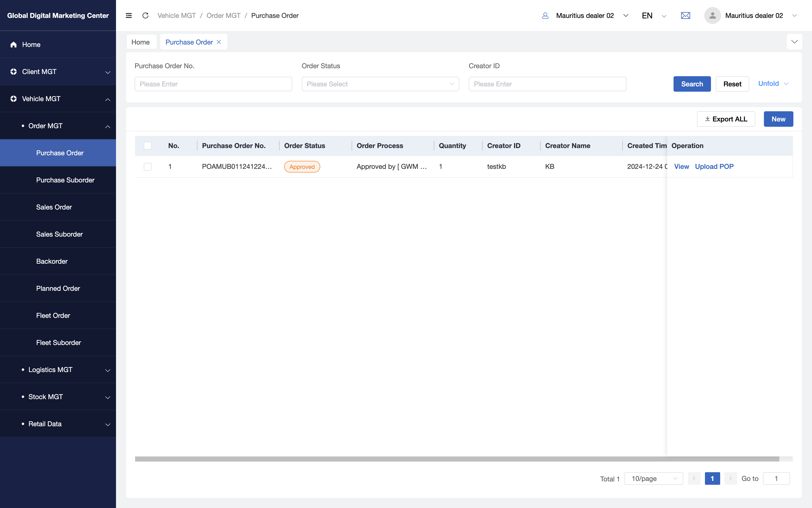The width and height of the screenshot is (812, 508).
Task: Click Upload POP link for row 1
Action: (714, 167)
